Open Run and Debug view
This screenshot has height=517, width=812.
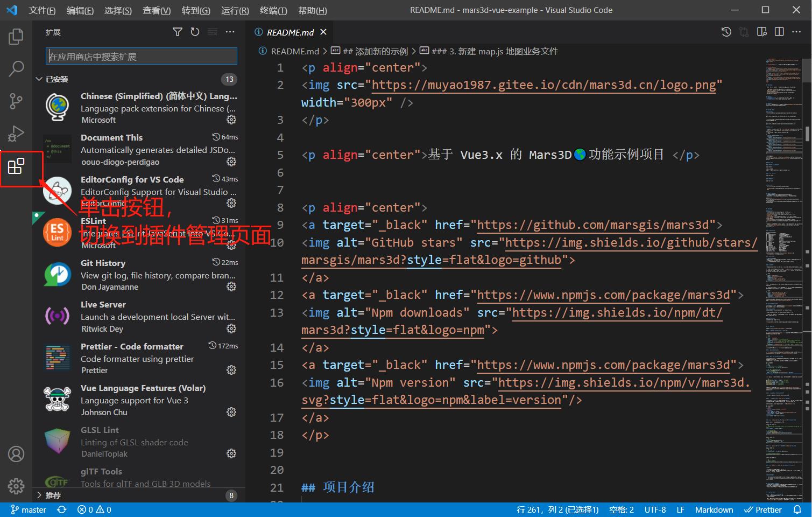coord(16,133)
